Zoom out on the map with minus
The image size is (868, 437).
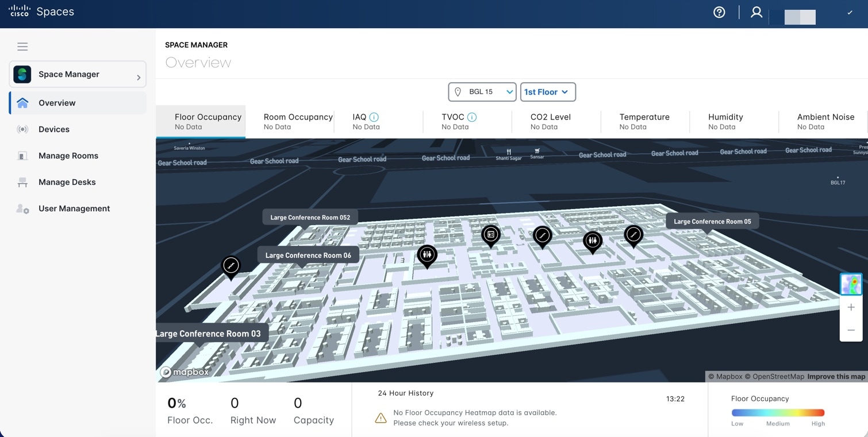point(851,330)
